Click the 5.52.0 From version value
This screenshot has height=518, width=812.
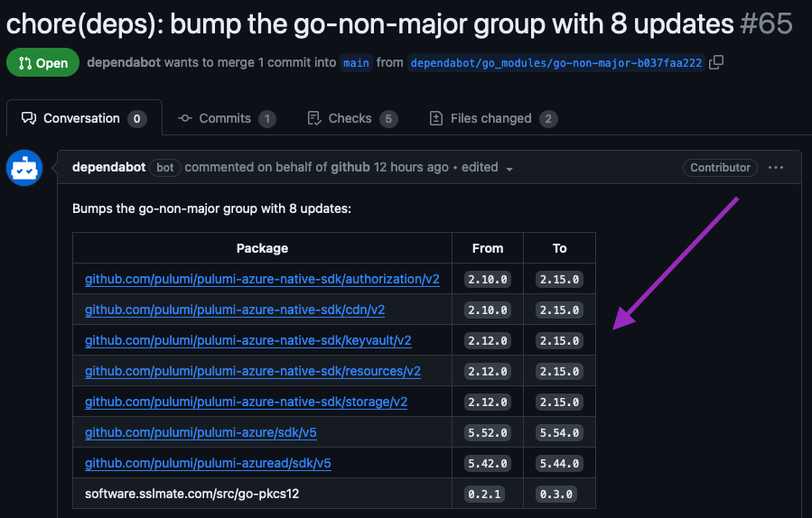(x=488, y=432)
